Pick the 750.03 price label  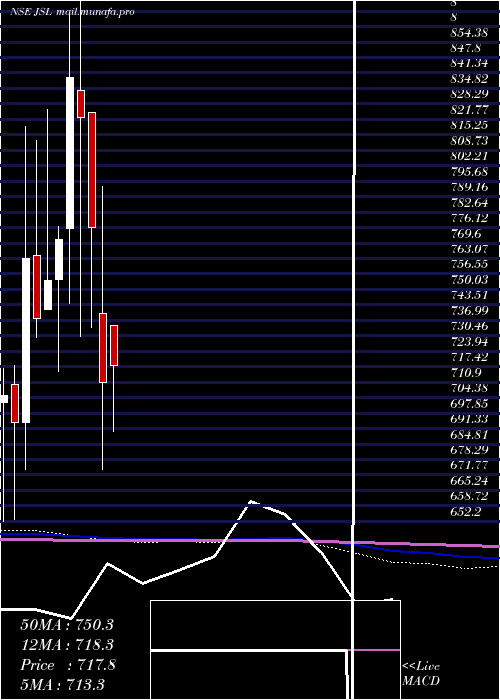[469, 280]
